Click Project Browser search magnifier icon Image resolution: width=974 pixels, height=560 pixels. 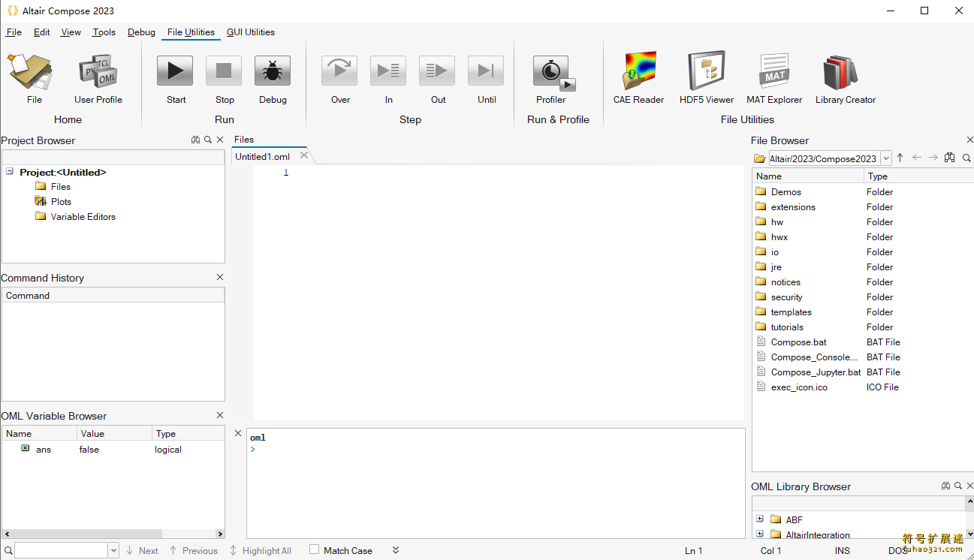pos(208,140)
